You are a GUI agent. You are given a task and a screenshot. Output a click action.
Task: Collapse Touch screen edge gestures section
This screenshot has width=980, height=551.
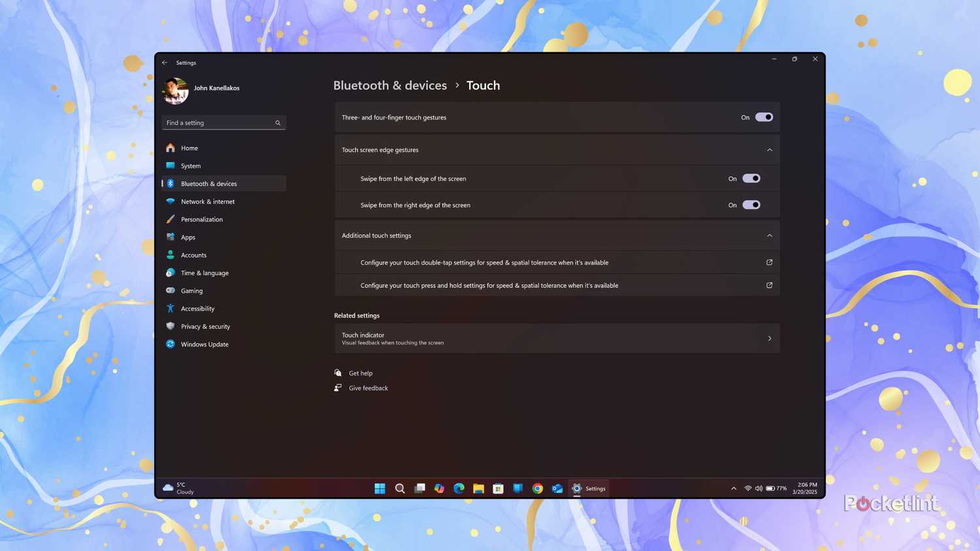pos(769,150)
